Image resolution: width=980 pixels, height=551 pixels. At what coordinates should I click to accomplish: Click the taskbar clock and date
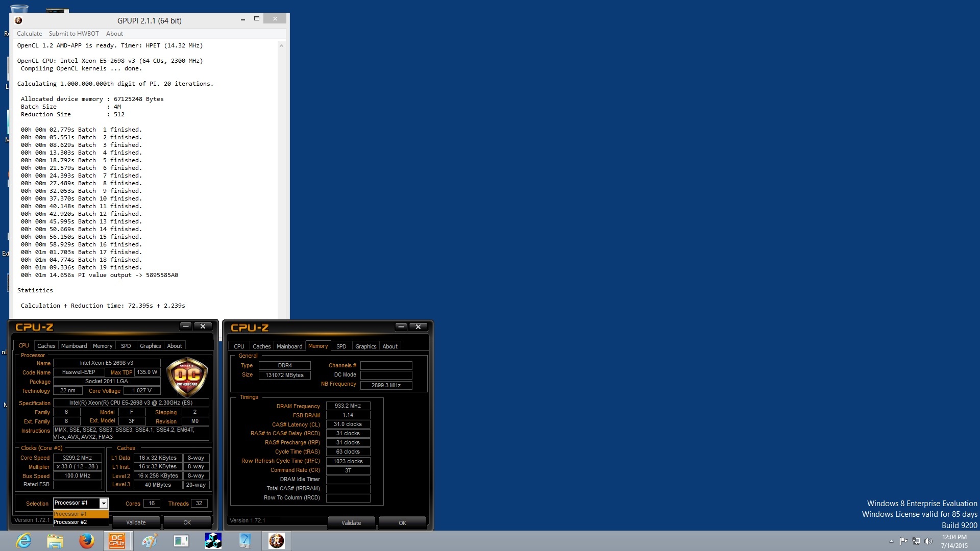tap(954, 541)
